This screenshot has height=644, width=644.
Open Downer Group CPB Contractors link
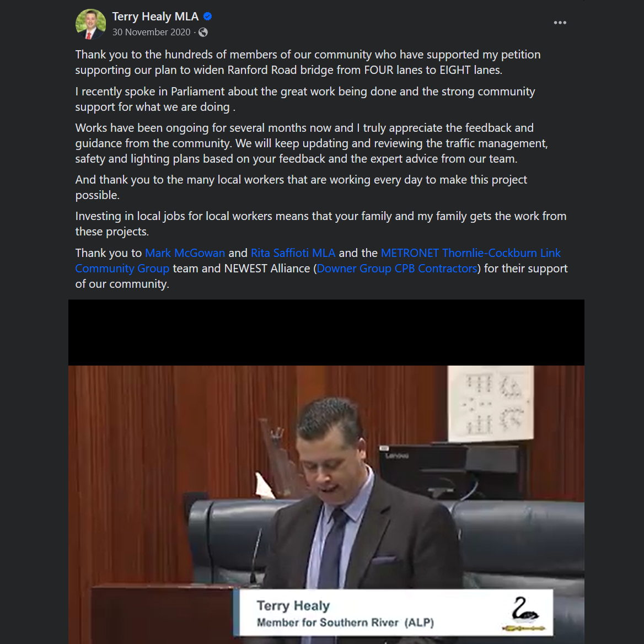[397, 269]
